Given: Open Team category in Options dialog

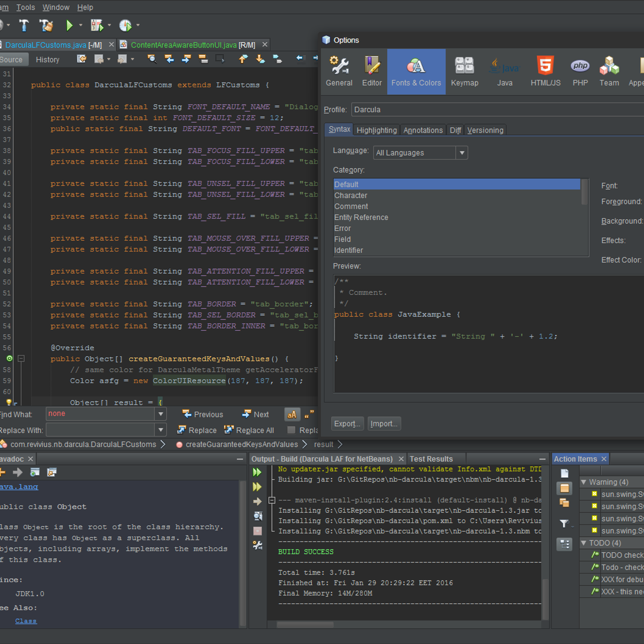Looking at the screenshot, I should coord(609,72).
